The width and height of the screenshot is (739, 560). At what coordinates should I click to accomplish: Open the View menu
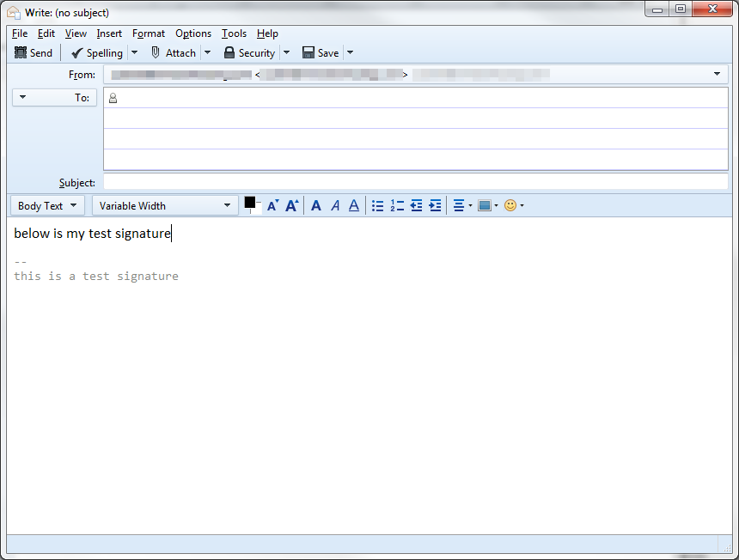click(x=76, y=33)
